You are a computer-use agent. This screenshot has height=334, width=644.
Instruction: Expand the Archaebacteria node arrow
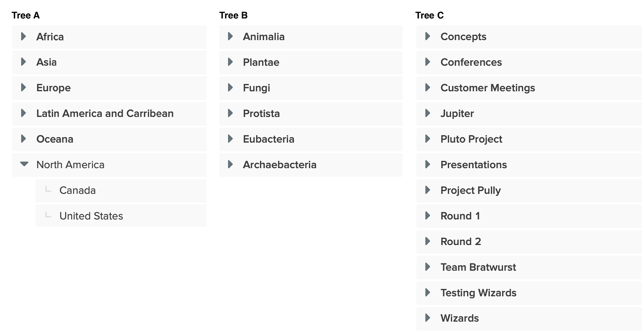click(x=230, y=164)
